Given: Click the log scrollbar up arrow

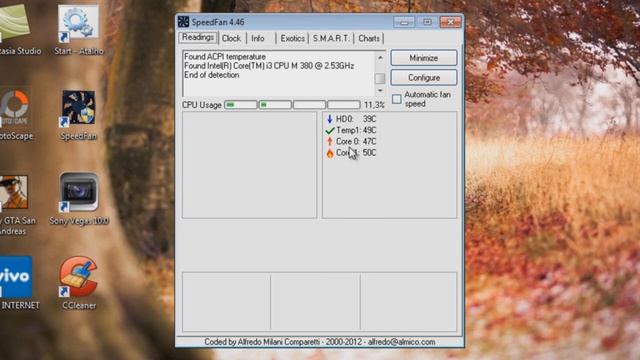Looking at the screenshot, I should pyautogui.click(x=380, y=58).
